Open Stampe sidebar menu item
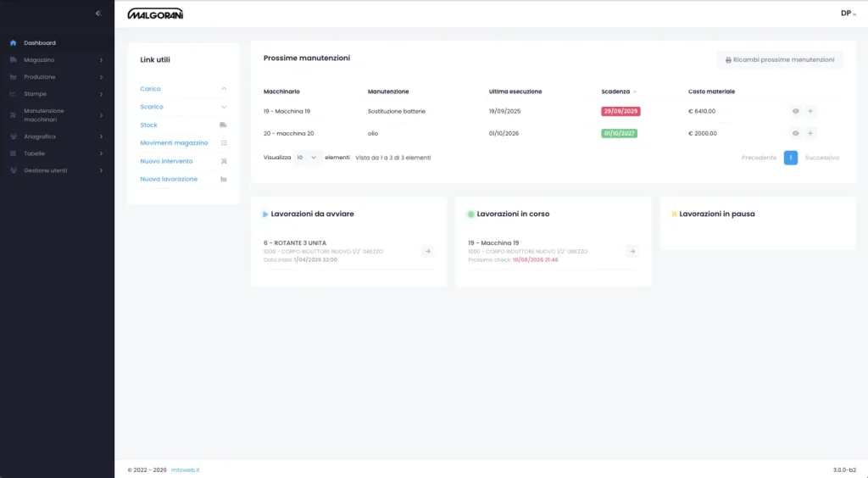The image size is (868, 478). coord(36,94)
